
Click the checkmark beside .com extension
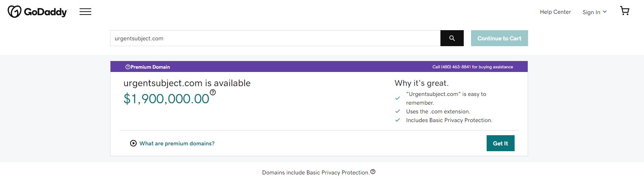(x=398, y=111)
